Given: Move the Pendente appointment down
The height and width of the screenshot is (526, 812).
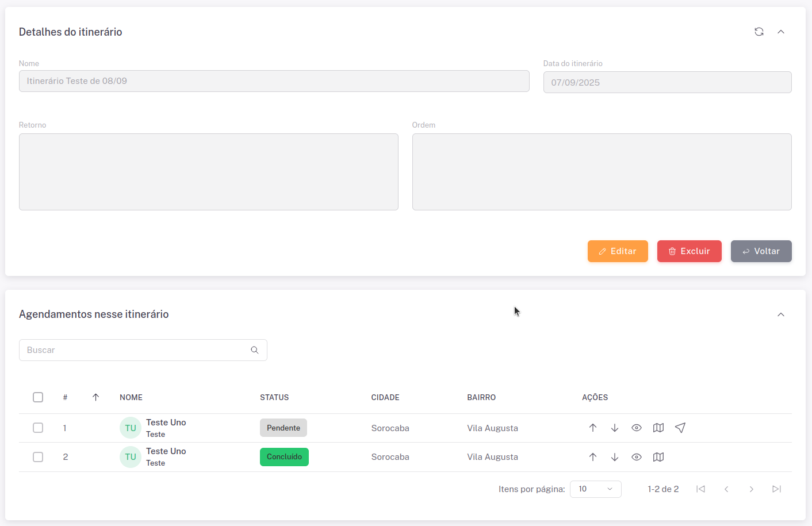Looking at the screenshot, I should tap(615, 428).
